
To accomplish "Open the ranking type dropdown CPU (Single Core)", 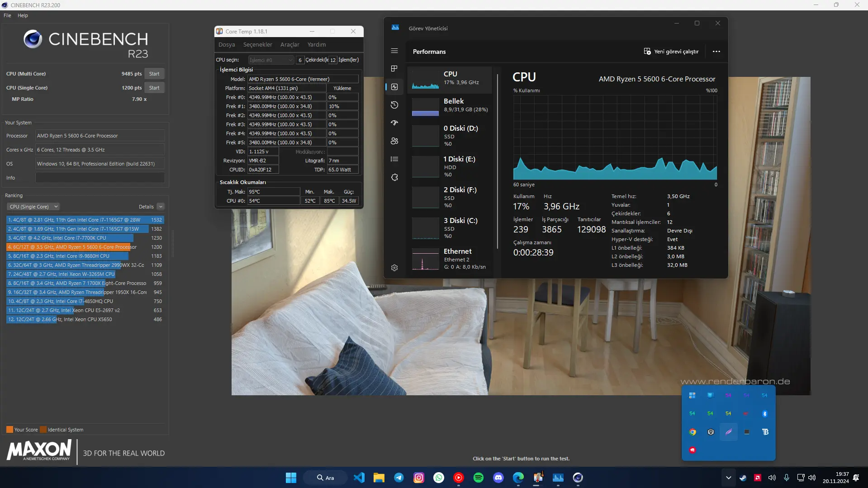I will coord(33,207).
